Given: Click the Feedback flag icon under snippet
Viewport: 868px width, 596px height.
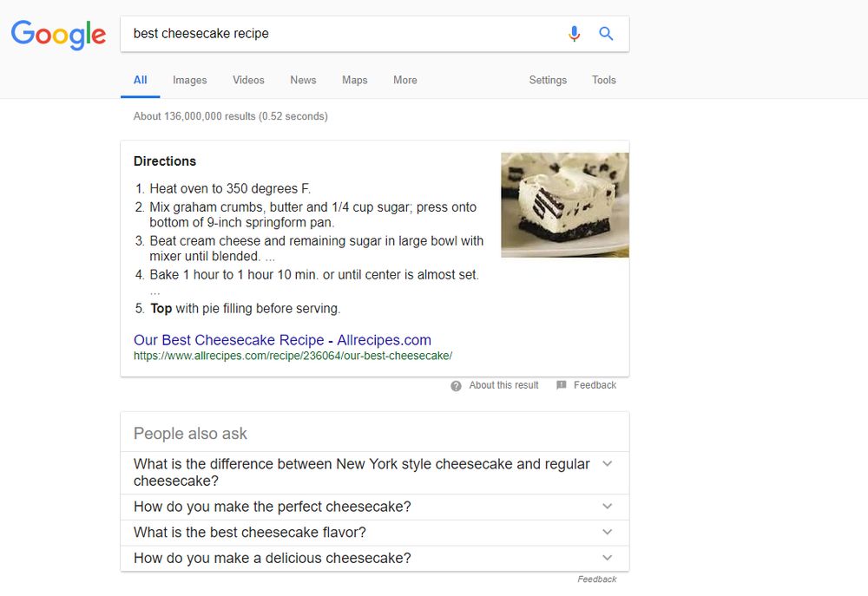Looking at the screenshot, I should (562, 385).
